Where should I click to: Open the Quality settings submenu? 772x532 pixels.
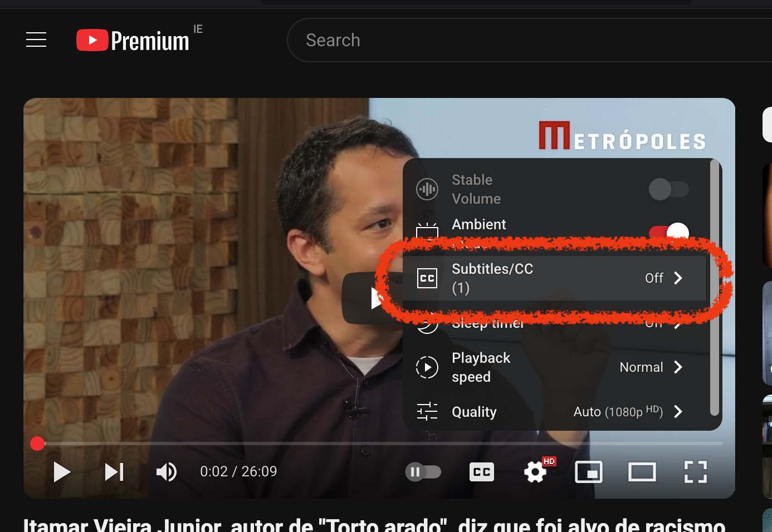pos(557,412)
